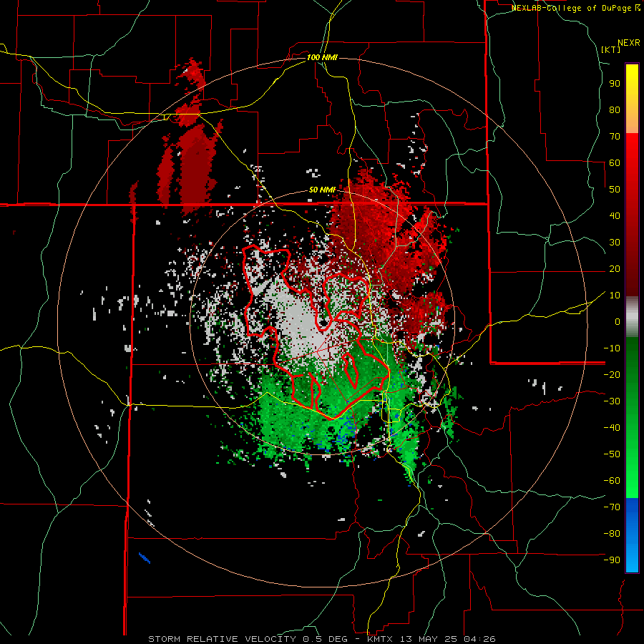Viewport: 644px width, 644px height.
Task: Click the -80 value on the velocity scale
Action: [612, 534]
